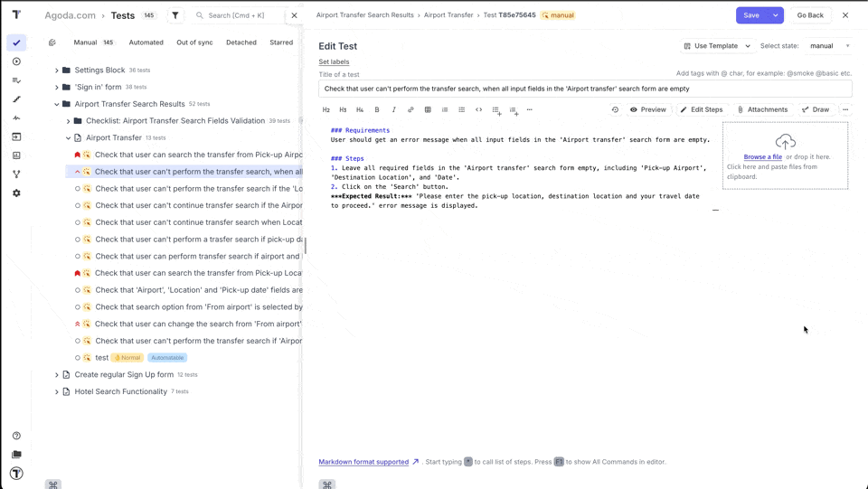
Task: Expand the Settings Block folder
Action: [57, 71]
